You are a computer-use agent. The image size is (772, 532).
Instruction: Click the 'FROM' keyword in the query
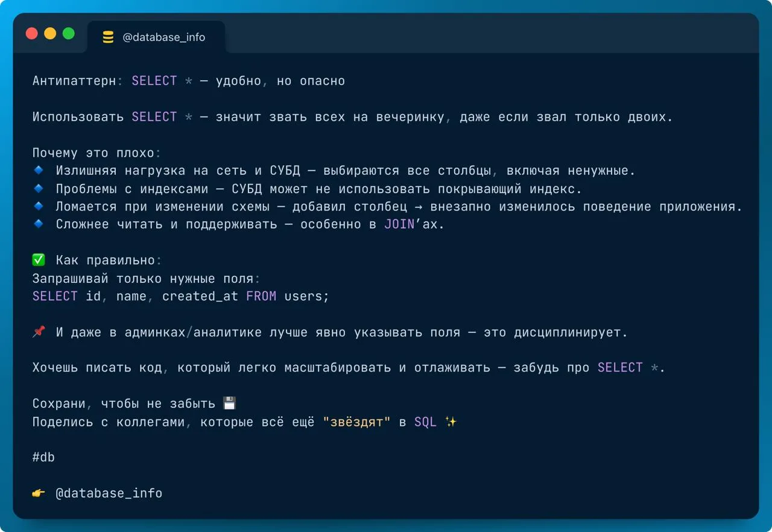coord(261,297)
